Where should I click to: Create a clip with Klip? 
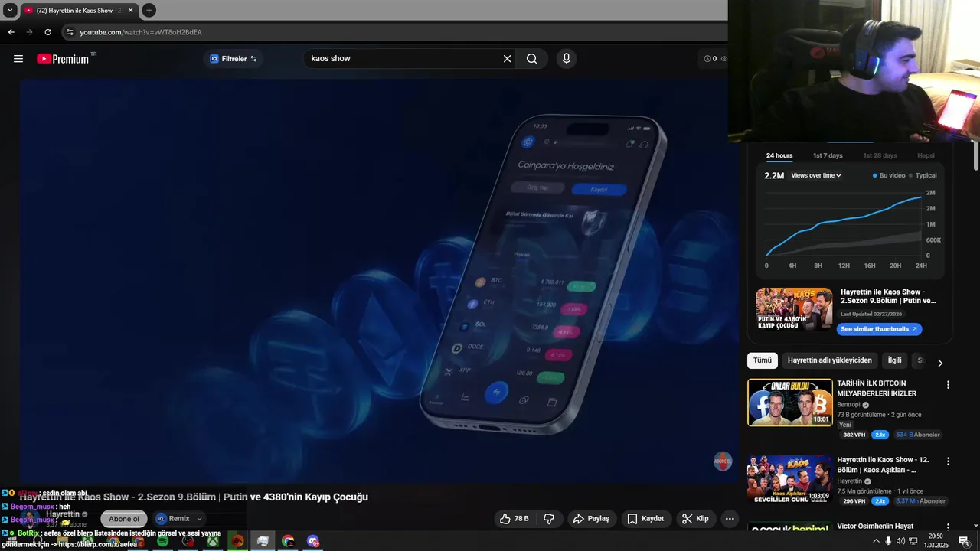click(x=695, y=519)
